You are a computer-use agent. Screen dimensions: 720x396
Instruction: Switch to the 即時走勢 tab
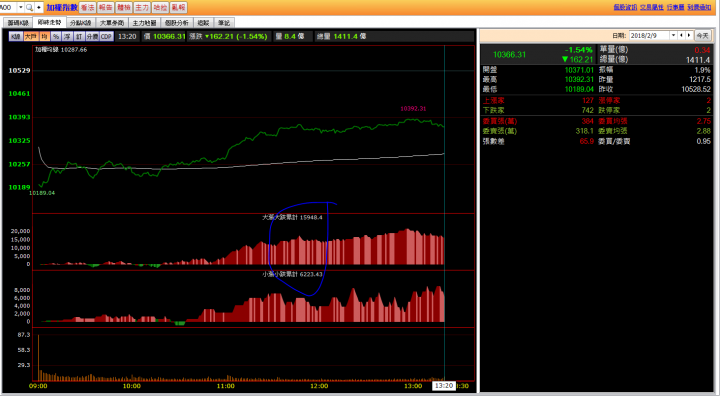50,22
